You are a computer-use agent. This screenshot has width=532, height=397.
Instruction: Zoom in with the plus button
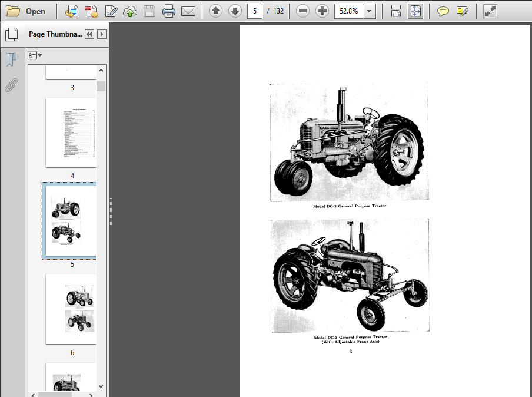click(322, 11)
